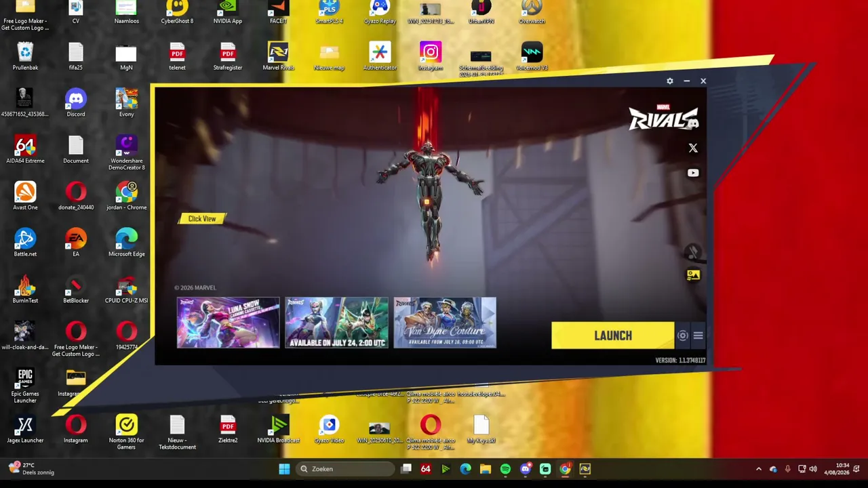
Task: Open Spotify from the taskbar
Action: coord(505,469)
